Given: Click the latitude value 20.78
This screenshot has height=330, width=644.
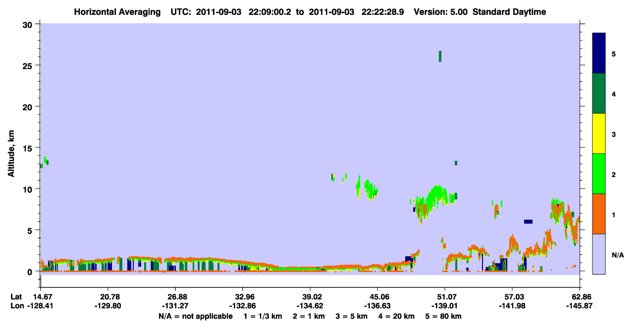Looking at the screenshot, I should pyautogui.click(x=108, y=297).
